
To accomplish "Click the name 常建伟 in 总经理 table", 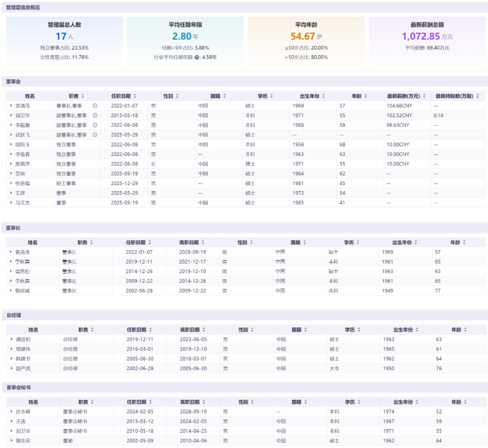I will pos(23,349).
